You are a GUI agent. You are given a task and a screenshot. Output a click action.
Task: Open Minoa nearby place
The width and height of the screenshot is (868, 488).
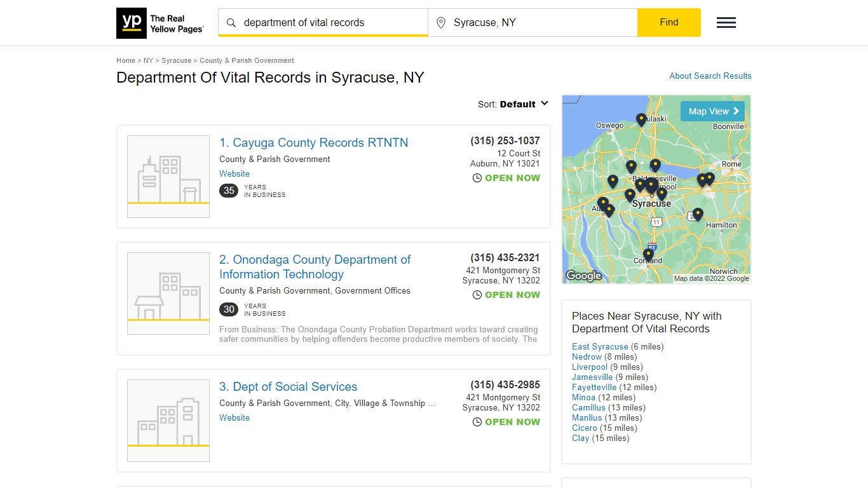tap(583, 397)
